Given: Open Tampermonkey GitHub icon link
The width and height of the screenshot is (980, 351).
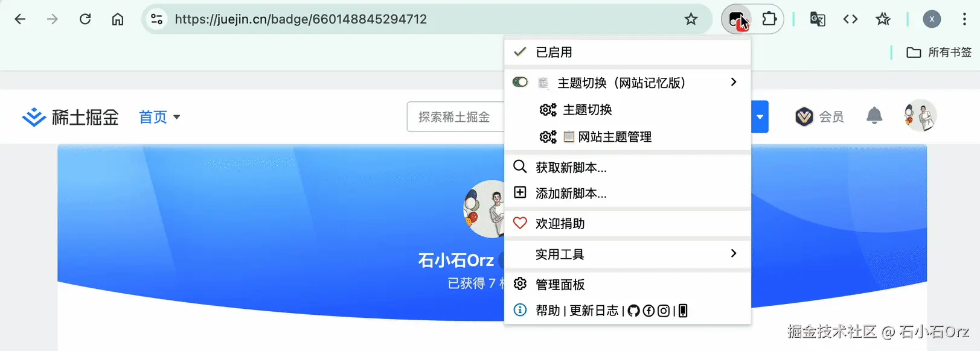Looking at the screenshot, I should pyautogui.click(x=633, y=311).
